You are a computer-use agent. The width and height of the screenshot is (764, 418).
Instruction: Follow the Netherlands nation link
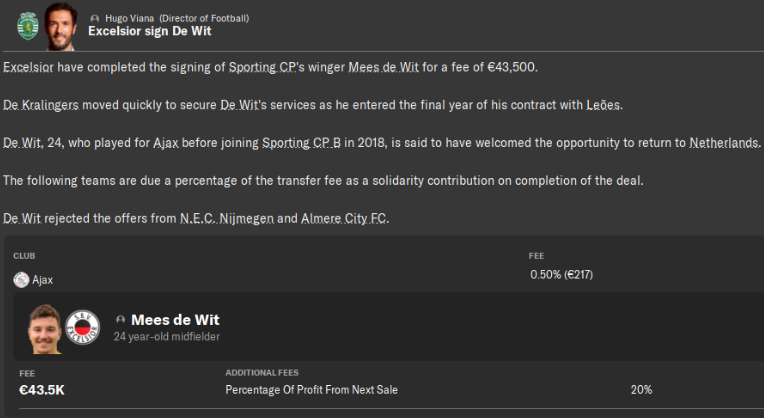tap(724, 144)
